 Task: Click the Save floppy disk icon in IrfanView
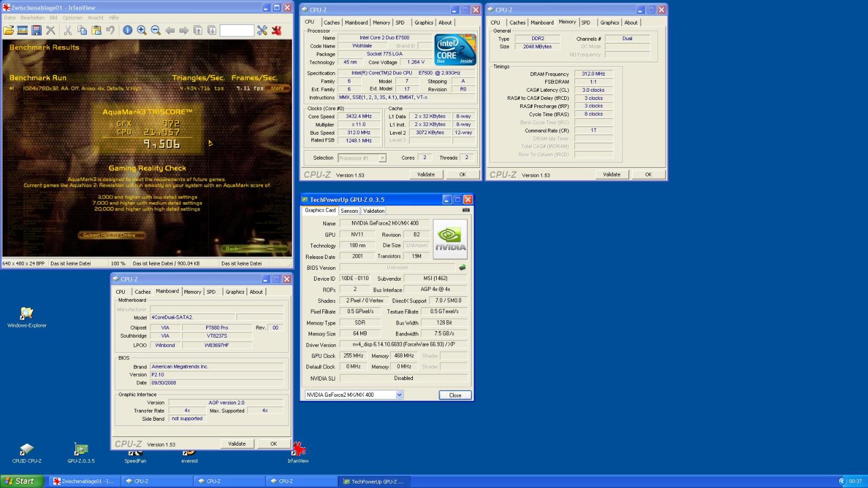click(x=36, y=30)
